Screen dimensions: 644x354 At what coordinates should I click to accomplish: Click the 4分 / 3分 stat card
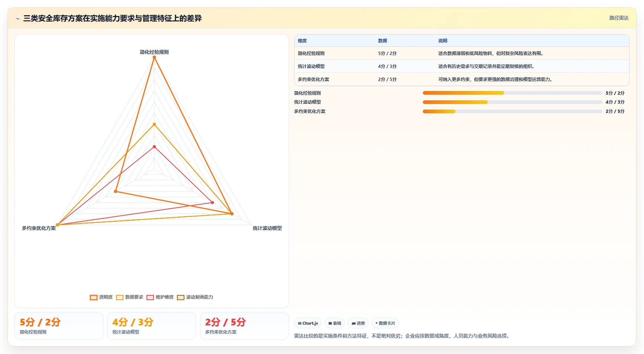152,326
